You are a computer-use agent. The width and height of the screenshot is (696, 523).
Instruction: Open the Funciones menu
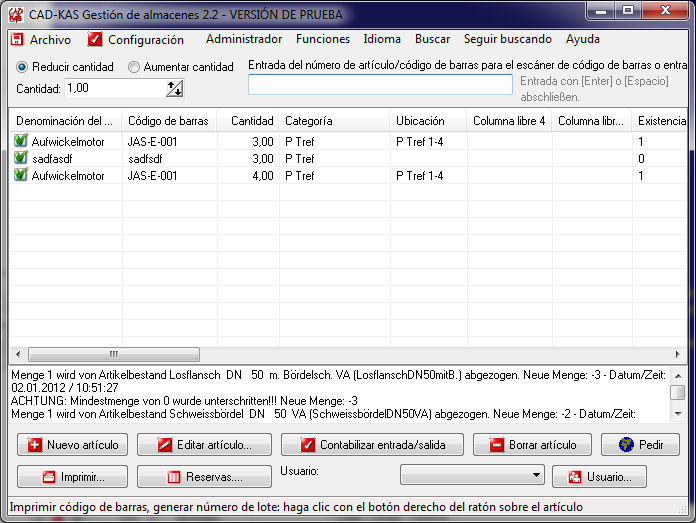(x=322, y=40)
